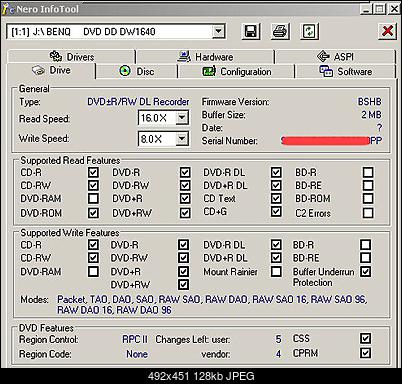Viewport: 402px width, 384px height.
Task: Switch to the Disc tab
Action: pyautogui.click(x=137, y=71)
